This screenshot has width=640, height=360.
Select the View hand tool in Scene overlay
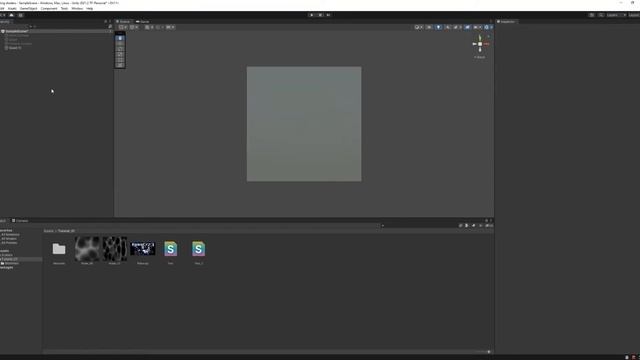click(x=120, y=38)
